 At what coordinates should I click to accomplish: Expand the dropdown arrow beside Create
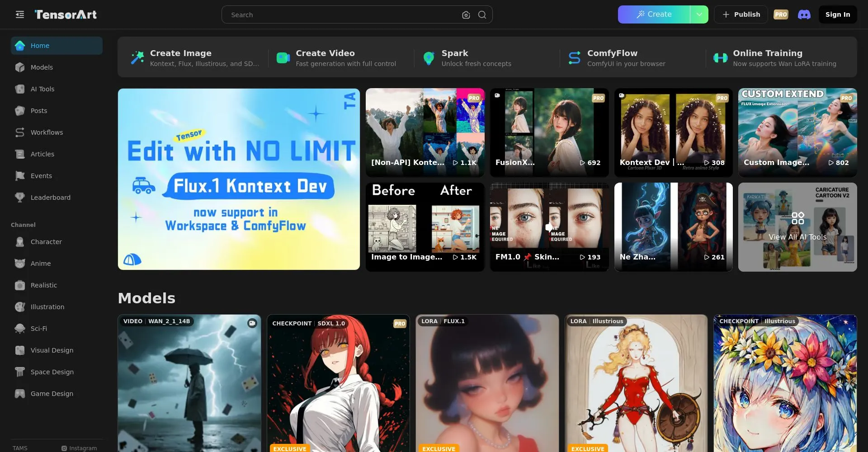699,14
